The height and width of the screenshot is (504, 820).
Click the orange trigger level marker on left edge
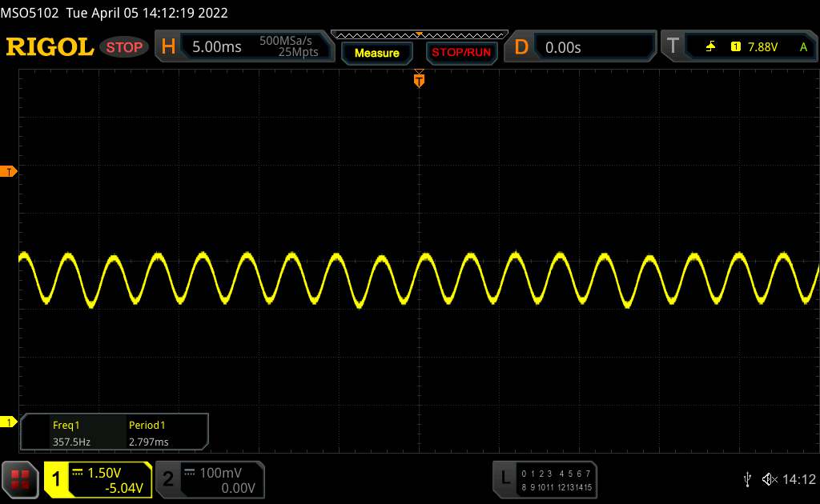(x=10, y=172)
